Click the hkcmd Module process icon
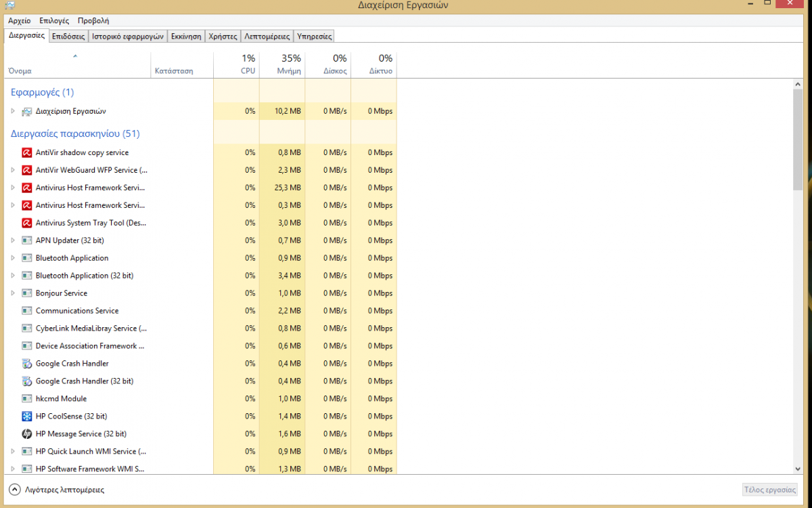 (27, 399)
